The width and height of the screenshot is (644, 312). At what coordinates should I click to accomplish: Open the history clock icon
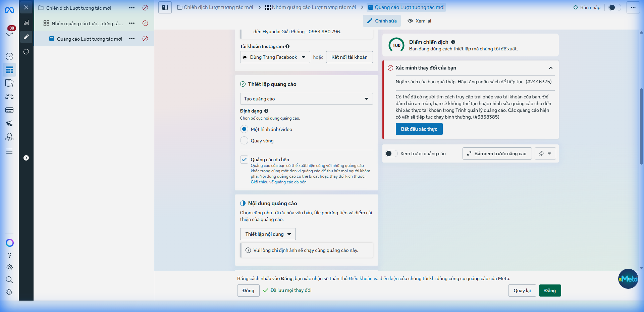[x=26, y=52]
